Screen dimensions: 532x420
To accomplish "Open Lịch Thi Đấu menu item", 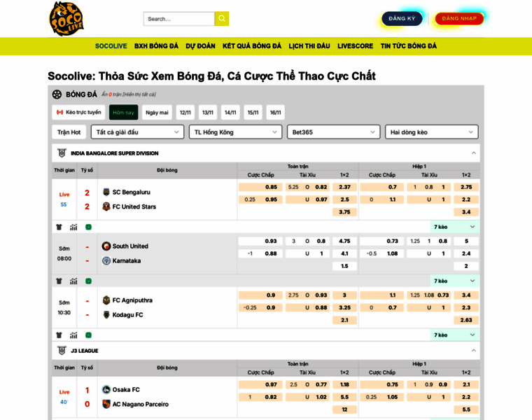I will pos(309,46).
